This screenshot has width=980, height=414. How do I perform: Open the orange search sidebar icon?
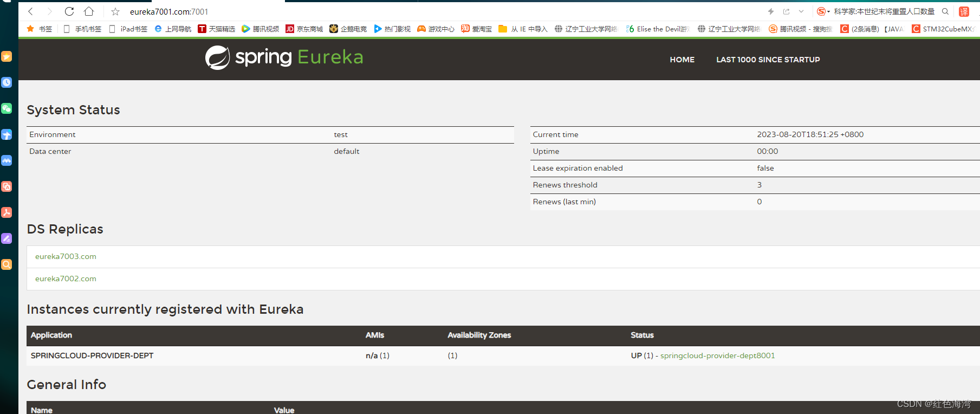pyautogui.click(x=7, y=264)
